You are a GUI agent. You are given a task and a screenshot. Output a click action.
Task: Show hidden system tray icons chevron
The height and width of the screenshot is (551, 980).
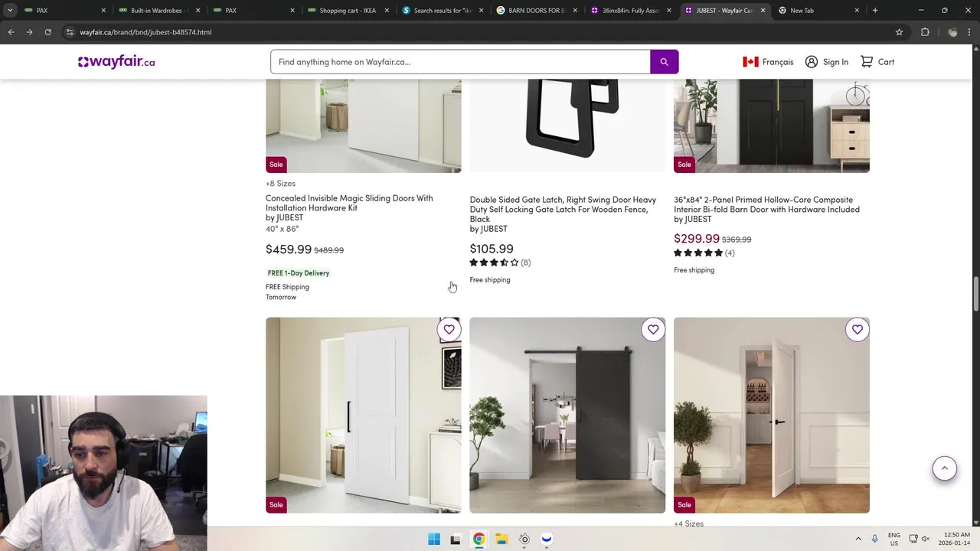pyautogui.click(x=858, y=539)
